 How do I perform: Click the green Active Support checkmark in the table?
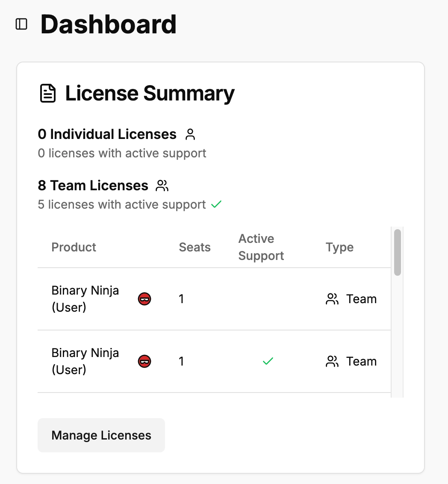[268, 361]
